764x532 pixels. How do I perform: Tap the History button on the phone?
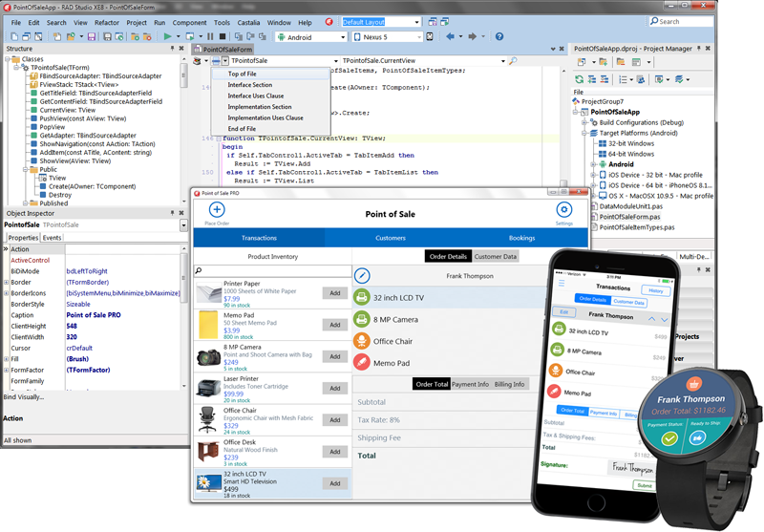point(655,290)
